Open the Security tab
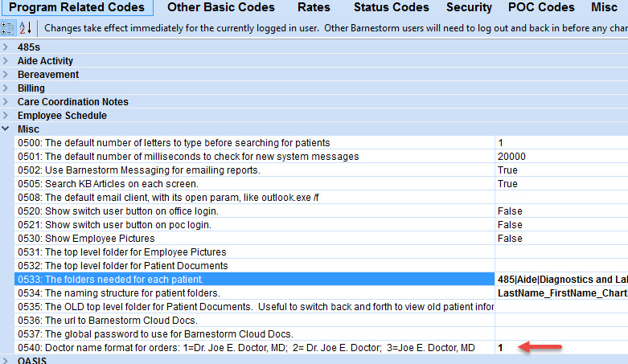Image resolution: width=628 pixels, height=364 pixels. pos(469,7)
